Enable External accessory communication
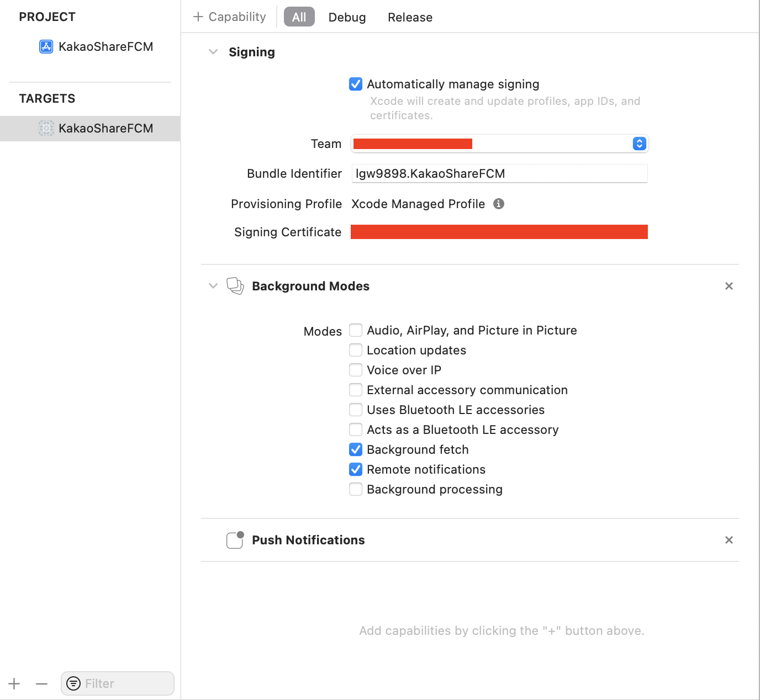The width and height of the screenshot is (760, 700). tap(356, 390)
